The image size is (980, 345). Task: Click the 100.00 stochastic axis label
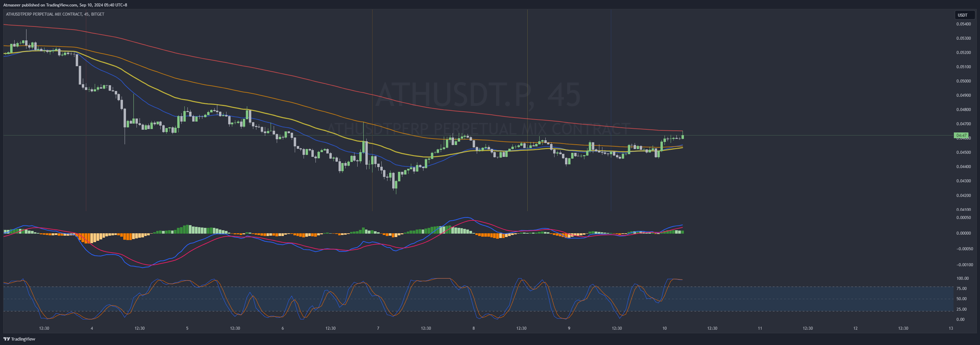[962, 278]
